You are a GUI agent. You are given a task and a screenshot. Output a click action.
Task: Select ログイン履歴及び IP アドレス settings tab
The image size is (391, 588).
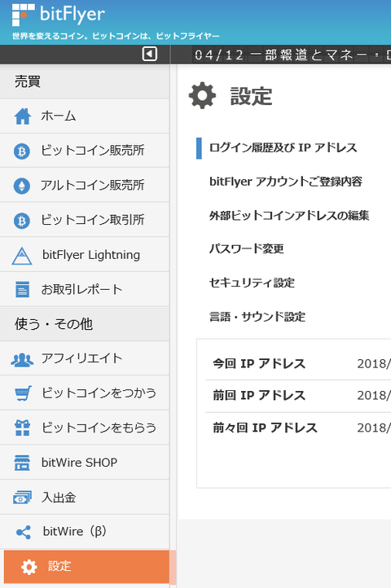coord(283,147)
